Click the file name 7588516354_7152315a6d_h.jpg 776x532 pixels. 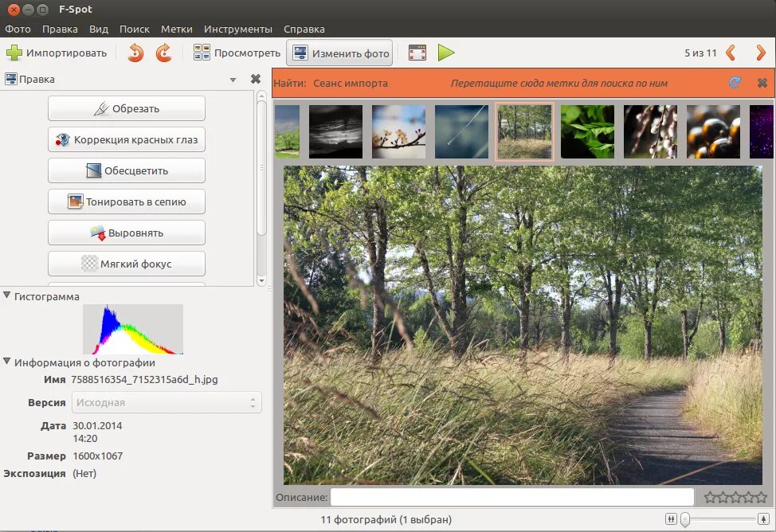[x=144, y=380]
